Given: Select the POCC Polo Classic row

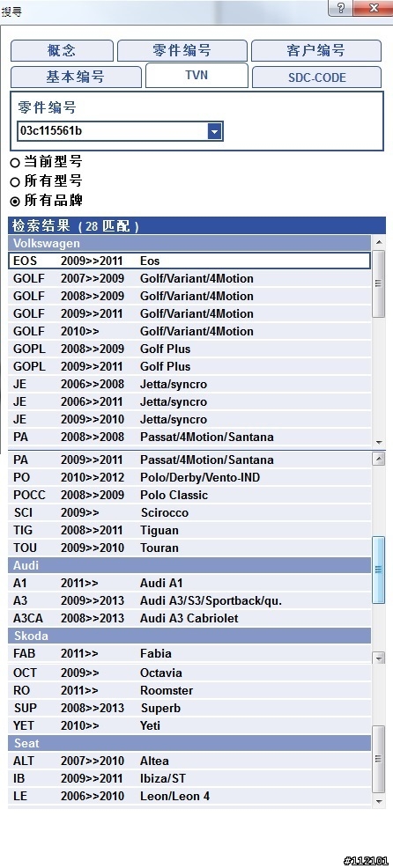Looking at the screenshot, I should click(x=189, y=495).
